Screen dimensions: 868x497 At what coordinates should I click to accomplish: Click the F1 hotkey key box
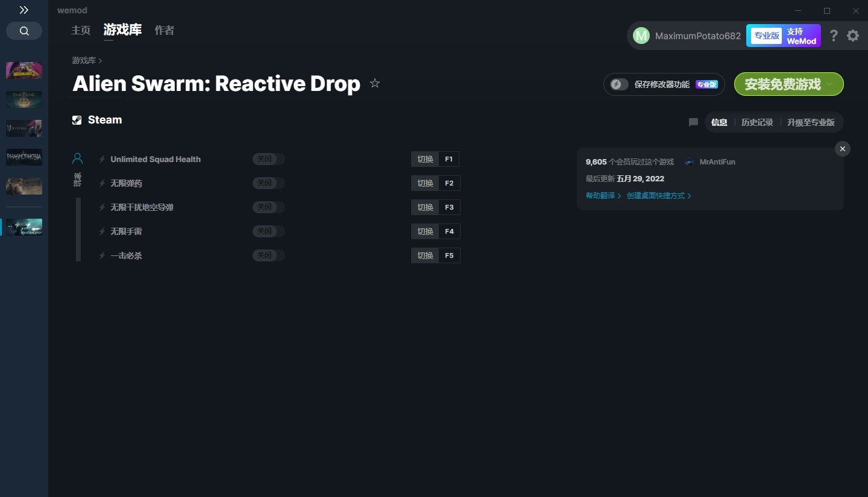click(449, 159)
